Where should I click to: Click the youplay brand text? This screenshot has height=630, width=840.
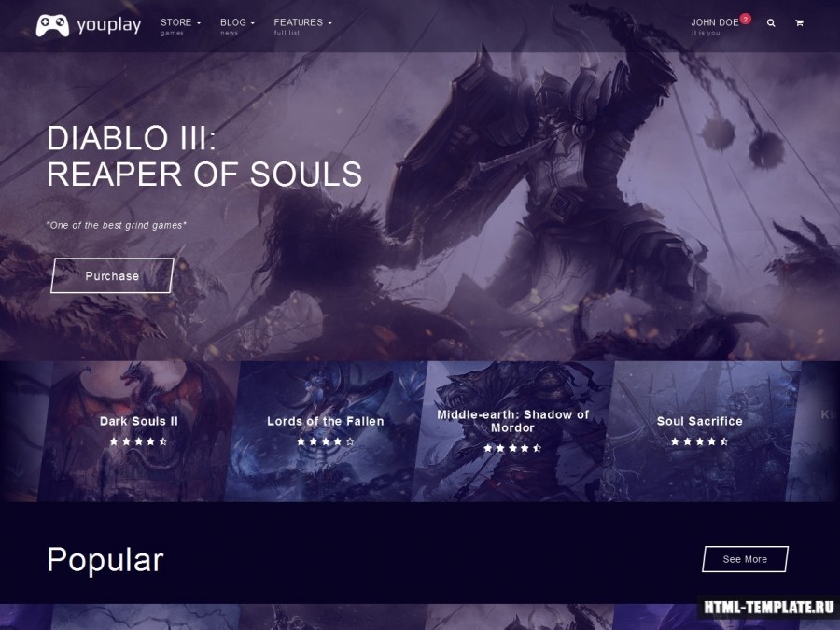tap(109, 25)
